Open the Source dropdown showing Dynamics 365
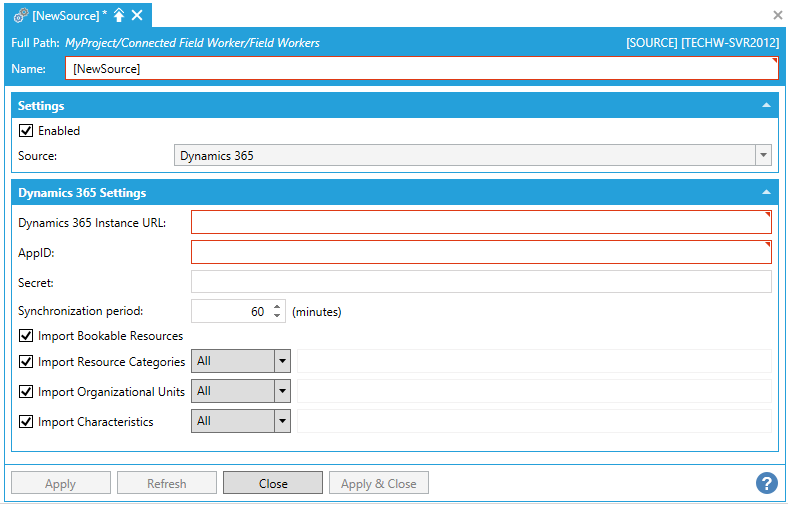Screen dimensions: 788x506 pyautogui.click(x=763, y=155)
